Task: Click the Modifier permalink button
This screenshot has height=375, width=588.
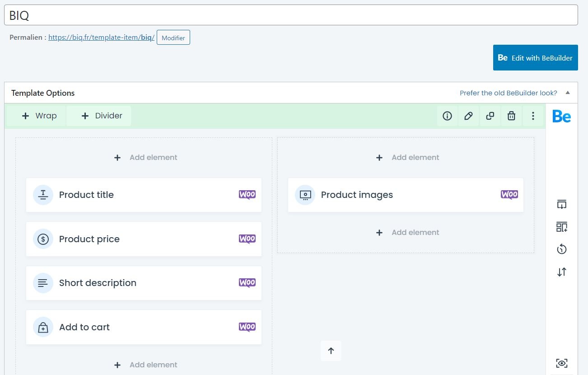Action: point(173,37)
